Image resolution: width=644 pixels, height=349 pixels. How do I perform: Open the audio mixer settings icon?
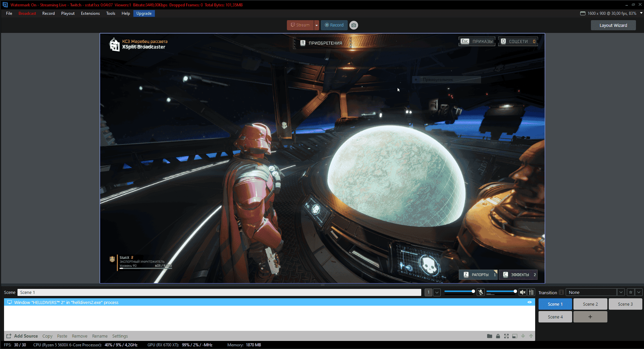click(x=531, y=292)
